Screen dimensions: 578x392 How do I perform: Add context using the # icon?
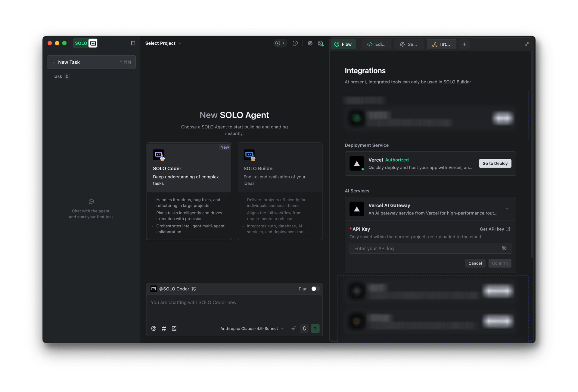tap(164, 329)
